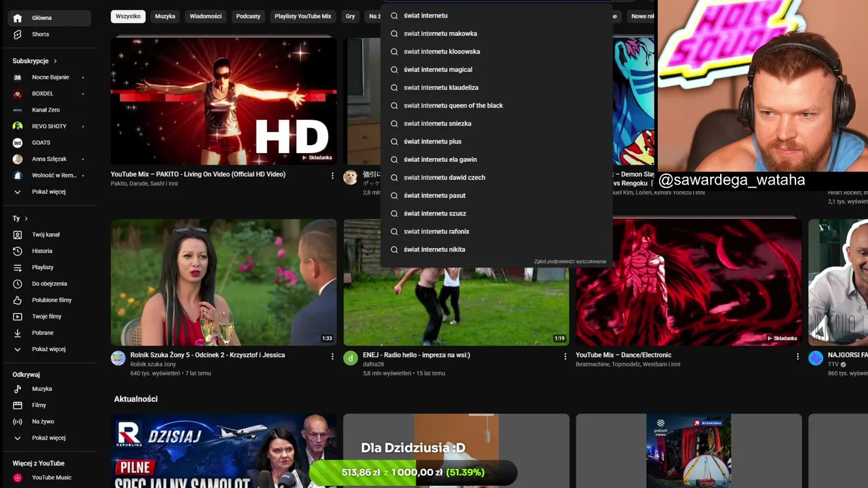This screenshot has height=488, width=868.
Task: Choose suggestion świat internetu nikita
Action: click(496, 249)
